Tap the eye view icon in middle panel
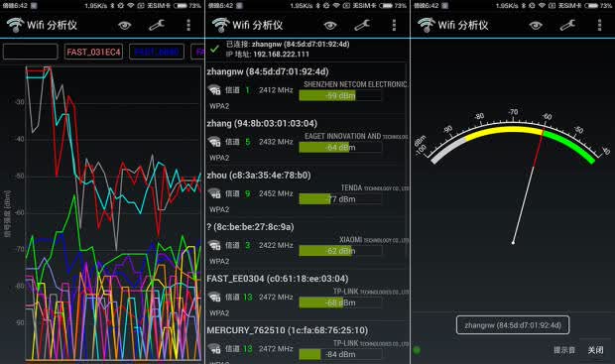Viewport: 615px width, 364px height. tap(330, 26)
